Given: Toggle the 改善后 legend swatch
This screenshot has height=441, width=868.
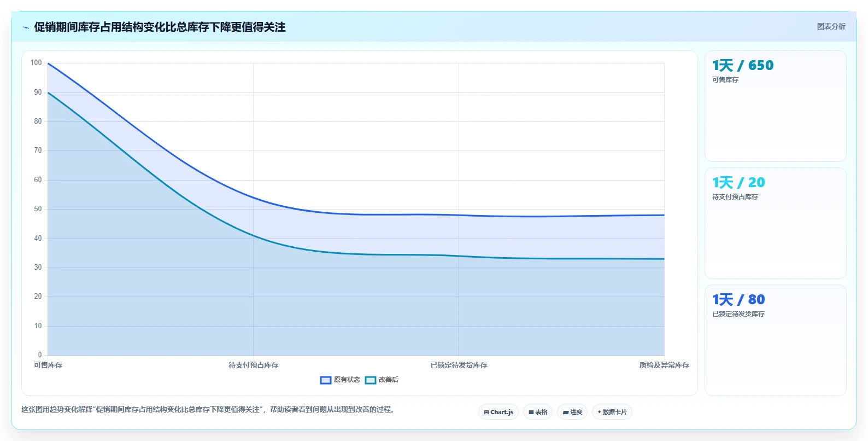Looking at the screenshot, I should point(371,380).
